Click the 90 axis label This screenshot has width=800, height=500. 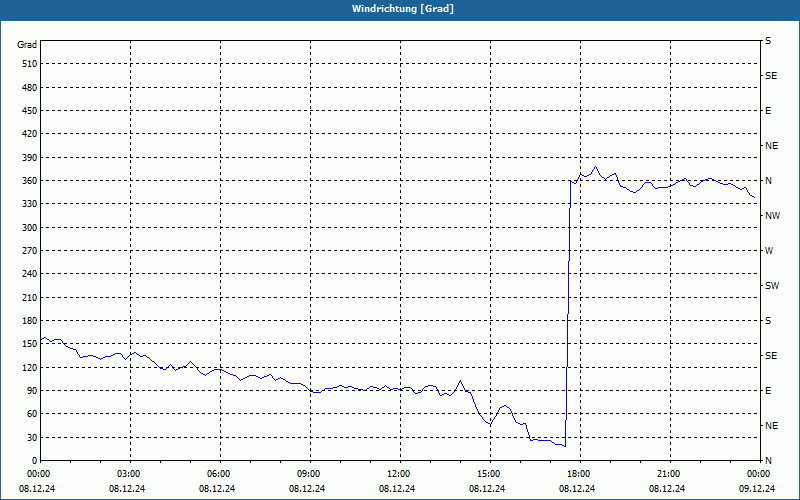pyautogui.click(x=32, y=390)
